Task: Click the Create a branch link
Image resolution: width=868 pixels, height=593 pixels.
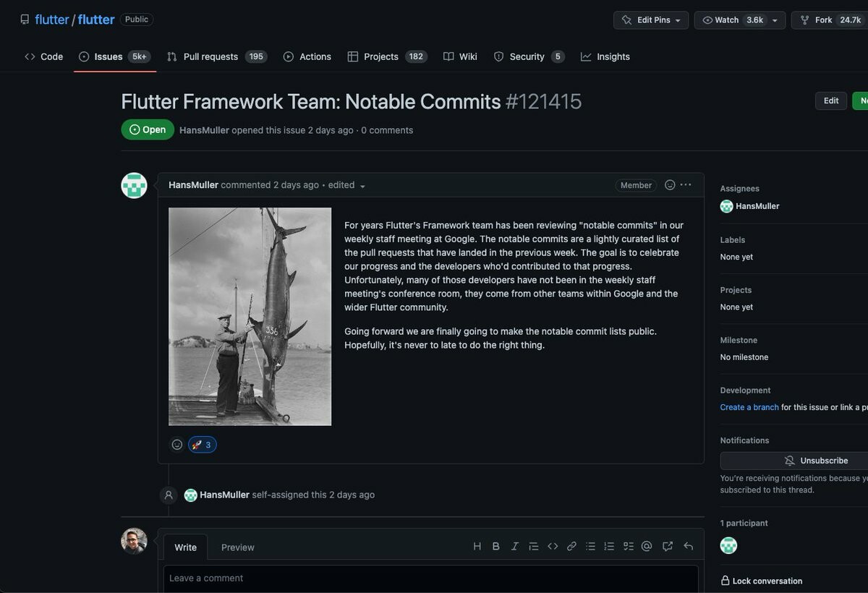Action: click(x=749, y=407)
